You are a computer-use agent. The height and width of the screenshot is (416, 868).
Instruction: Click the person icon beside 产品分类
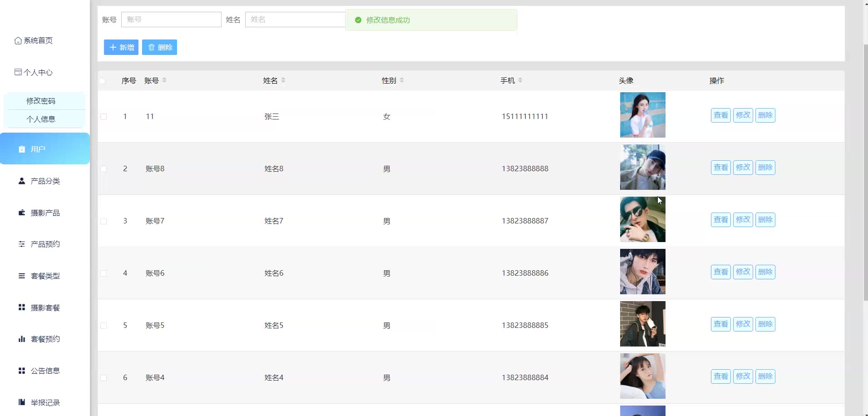[22, 181]
